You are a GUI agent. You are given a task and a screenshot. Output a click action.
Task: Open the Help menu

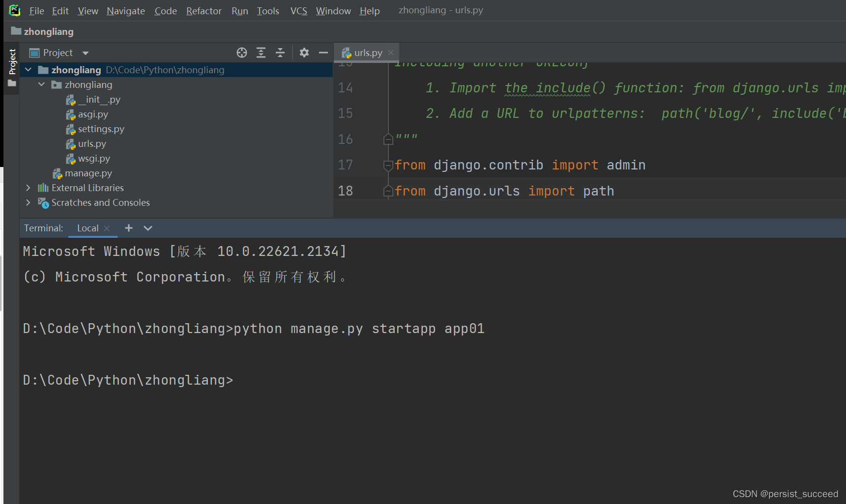point(369,11)
